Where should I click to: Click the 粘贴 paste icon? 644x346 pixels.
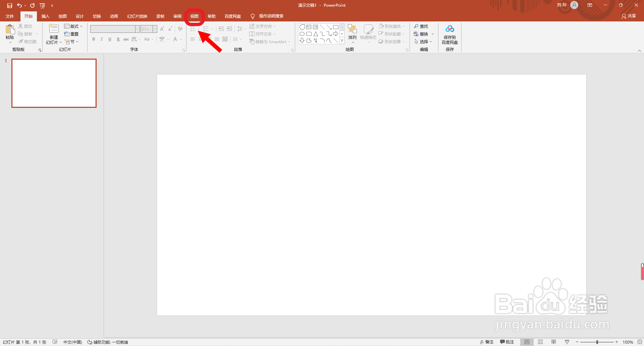point(10,29)
